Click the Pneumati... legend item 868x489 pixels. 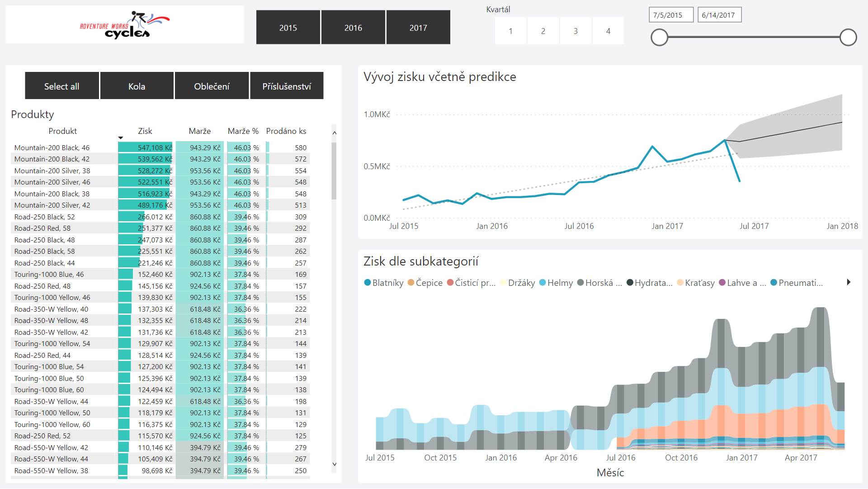pyautogui.click(x=797, y=283)
